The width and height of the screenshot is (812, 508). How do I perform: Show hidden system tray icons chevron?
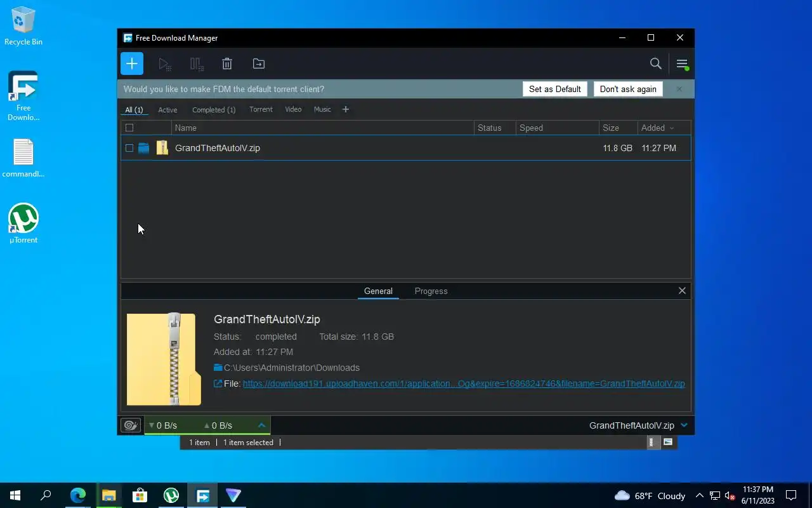click(x=700, y=495)
